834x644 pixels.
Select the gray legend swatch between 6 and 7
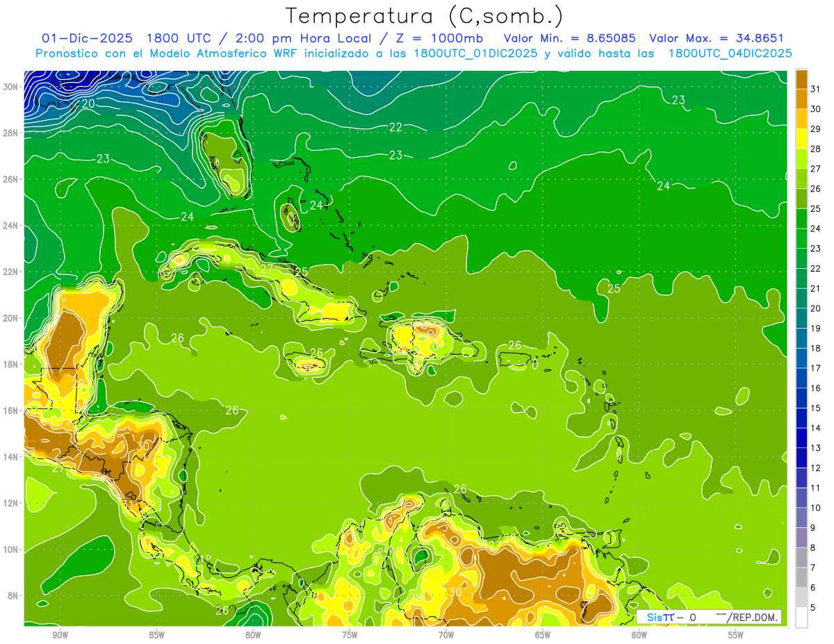point(801,578)
